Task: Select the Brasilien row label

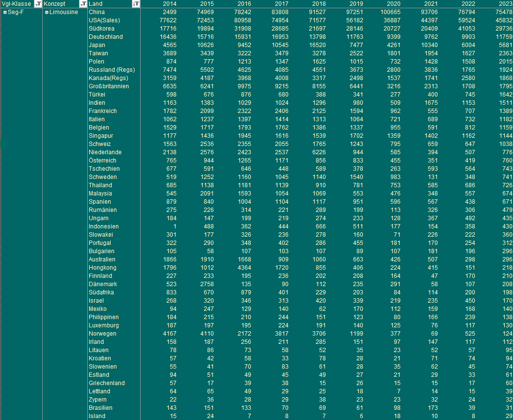Action: (100, 407)
